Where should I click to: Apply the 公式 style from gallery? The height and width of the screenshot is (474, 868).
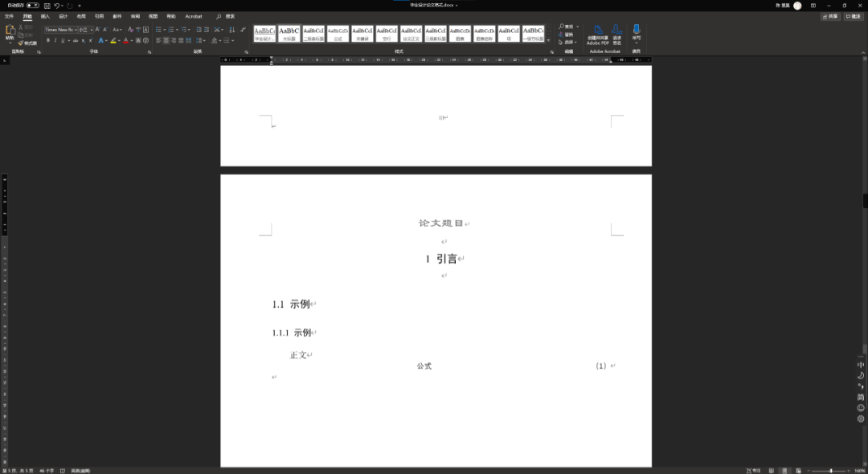point(338,34)
